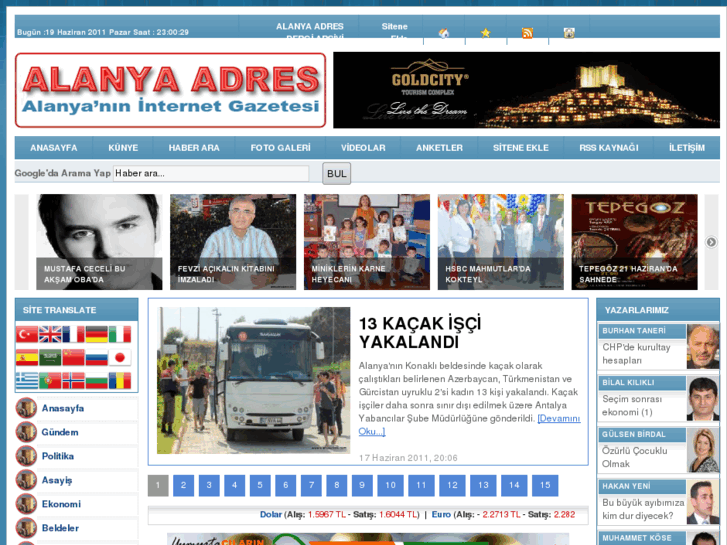The image size is (727, 545).
Task: Open SİTENE EKLE in navigation bar
Action: [521, 148]
